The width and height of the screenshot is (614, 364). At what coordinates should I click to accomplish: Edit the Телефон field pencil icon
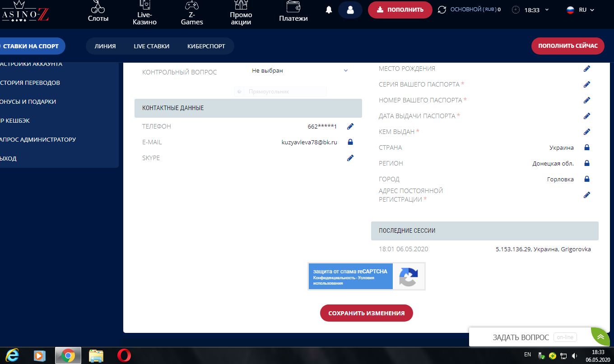tap(350, 126)
